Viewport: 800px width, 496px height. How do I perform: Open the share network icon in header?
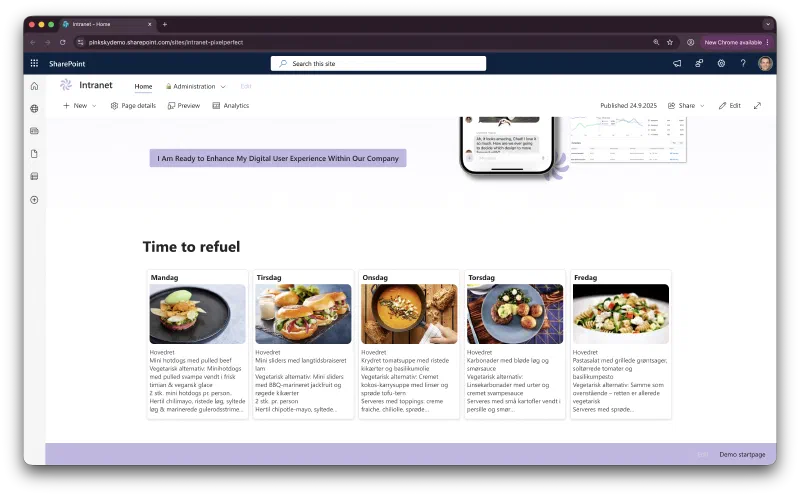click(699, 63)
